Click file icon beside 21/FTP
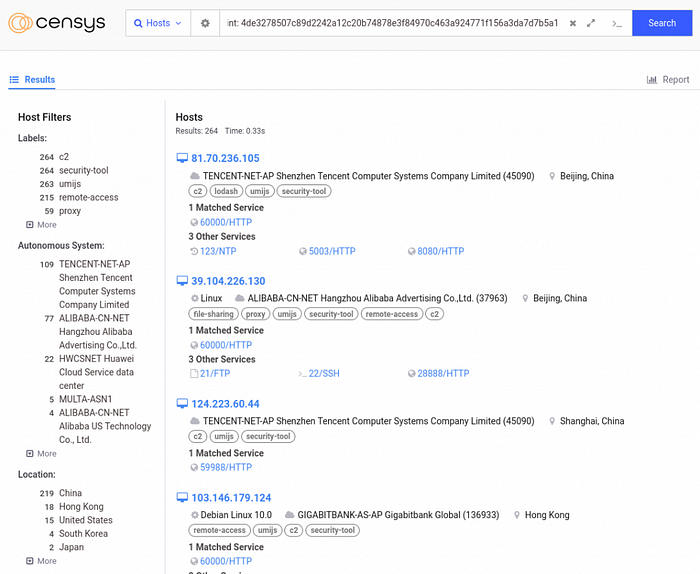700x574 pixels. 194,373
